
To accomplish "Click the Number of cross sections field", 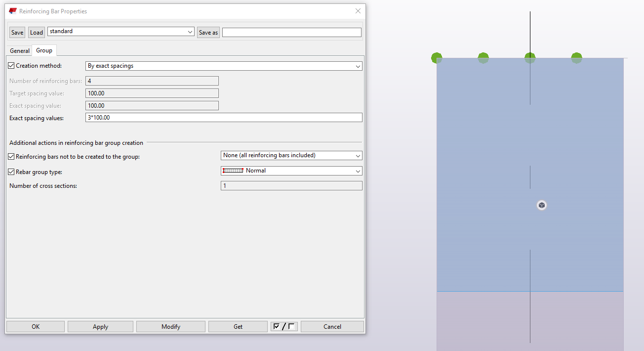I will (291, 186).
